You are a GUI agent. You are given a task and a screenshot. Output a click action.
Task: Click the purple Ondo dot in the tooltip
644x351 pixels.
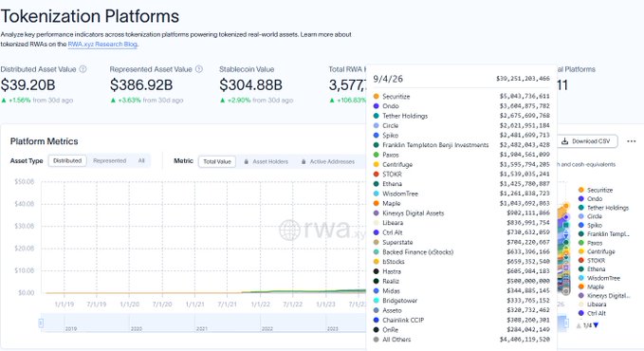click(376, 106)
